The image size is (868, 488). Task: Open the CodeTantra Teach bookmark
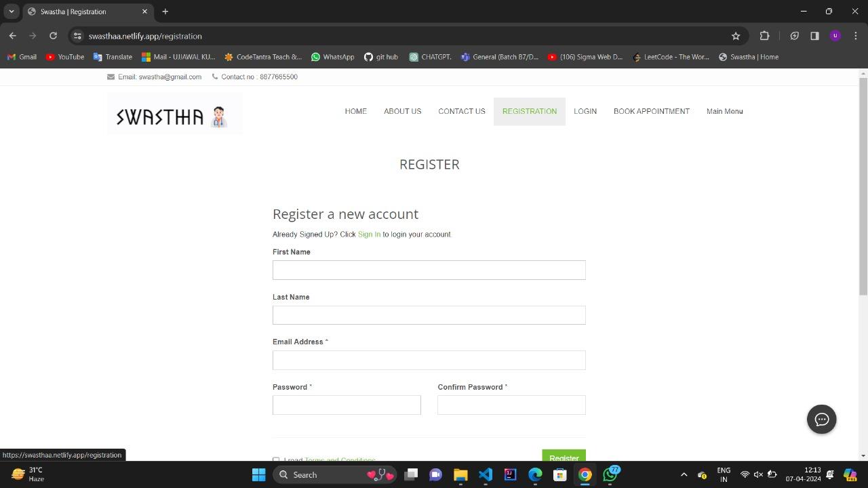[x=263, y=57]
